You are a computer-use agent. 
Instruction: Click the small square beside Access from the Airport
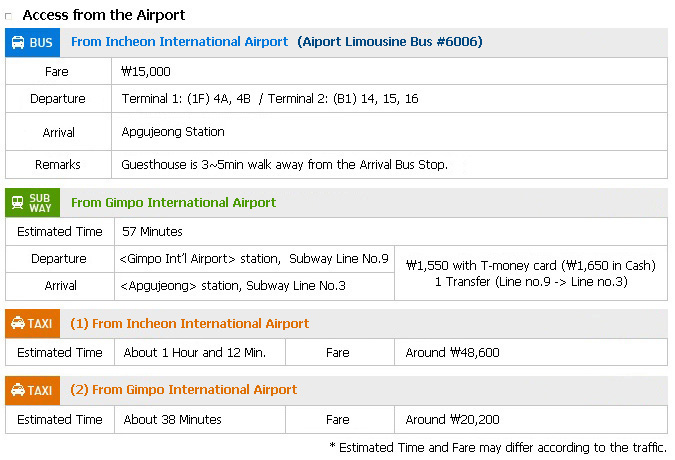pyautogui.click(x=8, y=16)
